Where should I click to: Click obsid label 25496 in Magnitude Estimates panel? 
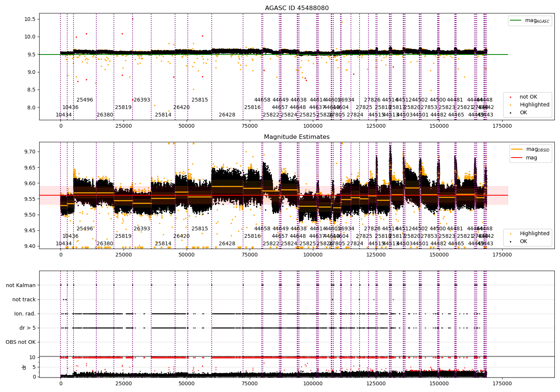[x=85, y=229]
